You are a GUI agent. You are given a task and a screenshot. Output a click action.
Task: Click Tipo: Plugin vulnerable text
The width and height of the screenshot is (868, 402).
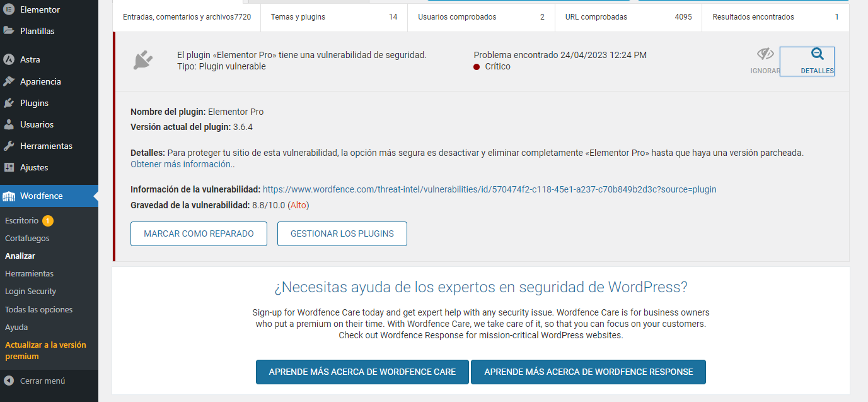click(x=221, y=66)
